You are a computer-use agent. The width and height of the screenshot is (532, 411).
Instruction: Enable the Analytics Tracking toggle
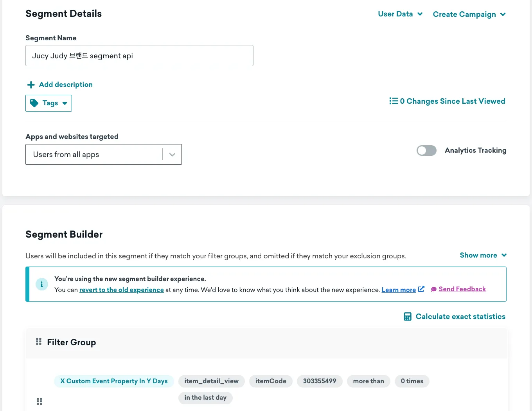[x=426, y=151]
